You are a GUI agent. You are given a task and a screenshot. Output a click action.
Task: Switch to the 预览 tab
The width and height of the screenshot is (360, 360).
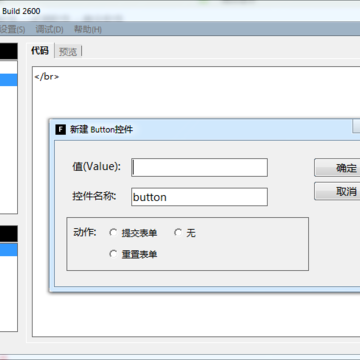tap(68, 52)
